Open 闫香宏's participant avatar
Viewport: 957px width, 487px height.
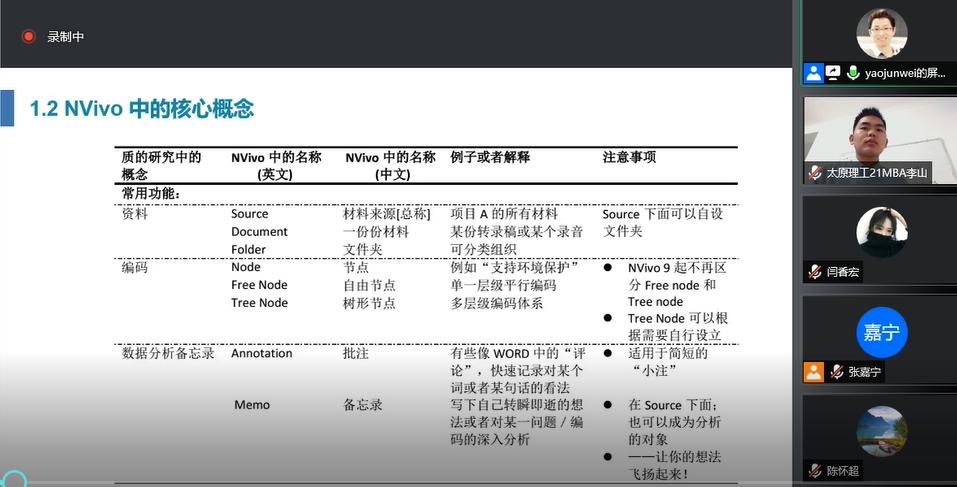click(881, 232)
